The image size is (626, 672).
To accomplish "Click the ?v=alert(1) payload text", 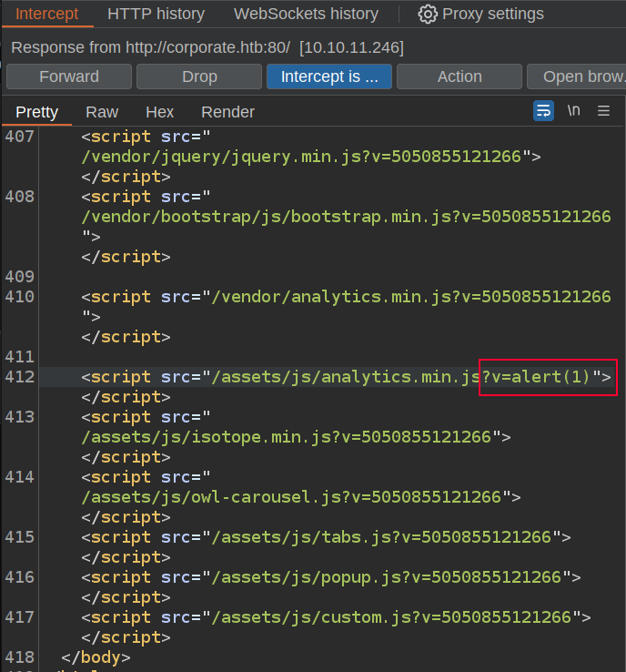I will click(546, 377).
